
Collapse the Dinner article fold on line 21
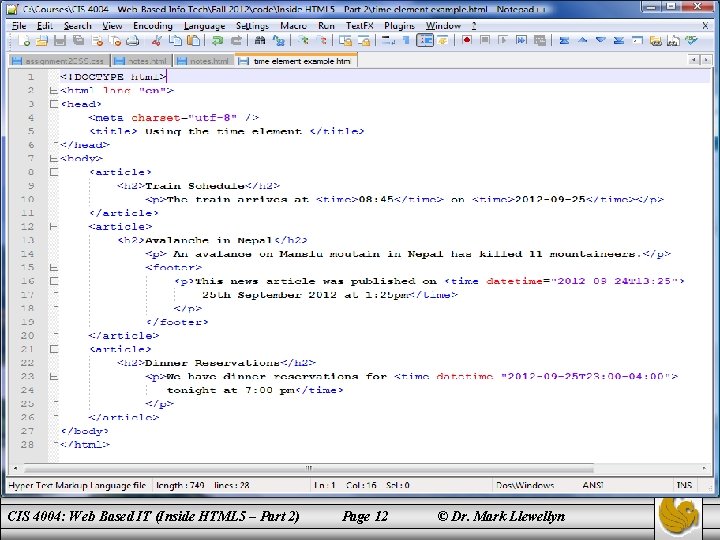tap(54, 349)
